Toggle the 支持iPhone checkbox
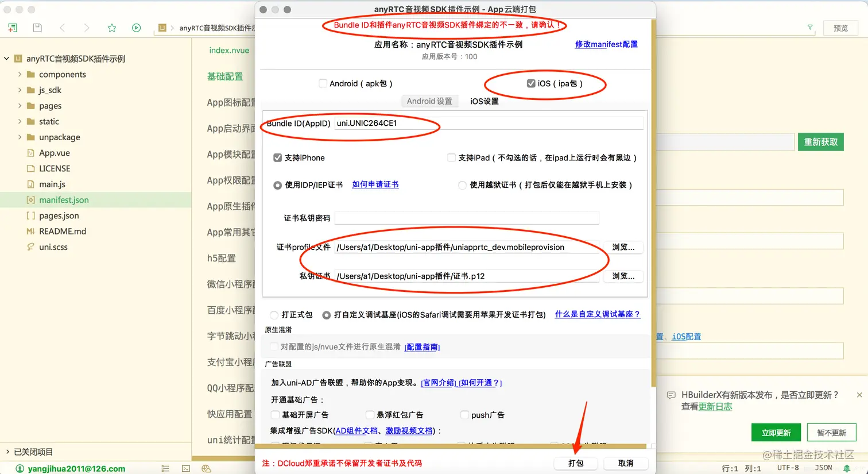Screen dimensions: 868x474 278,157
